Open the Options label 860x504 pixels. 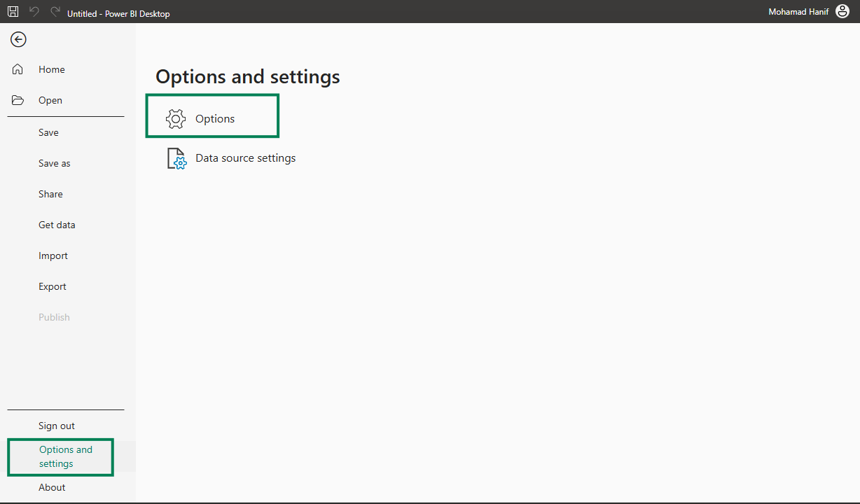pos(215,119)
